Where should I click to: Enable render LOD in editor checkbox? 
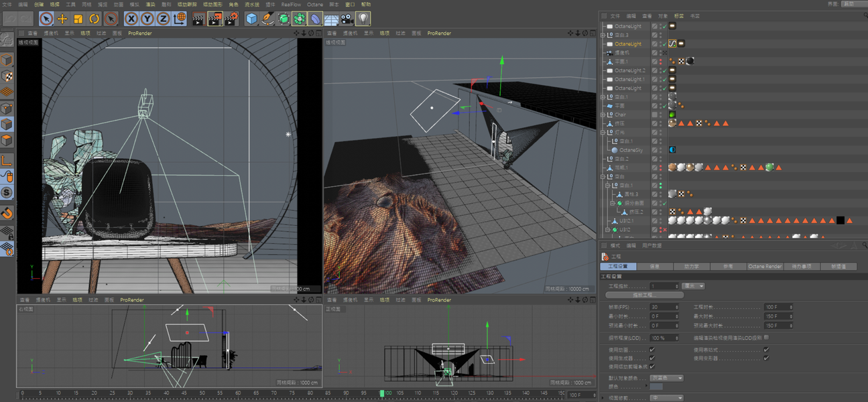[766, 338]
